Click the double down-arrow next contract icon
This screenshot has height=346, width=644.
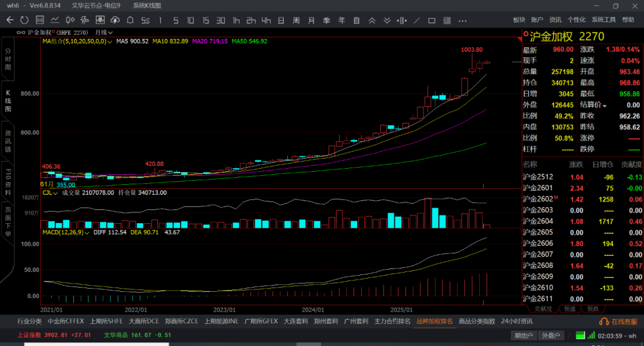(x=387, y=20)
